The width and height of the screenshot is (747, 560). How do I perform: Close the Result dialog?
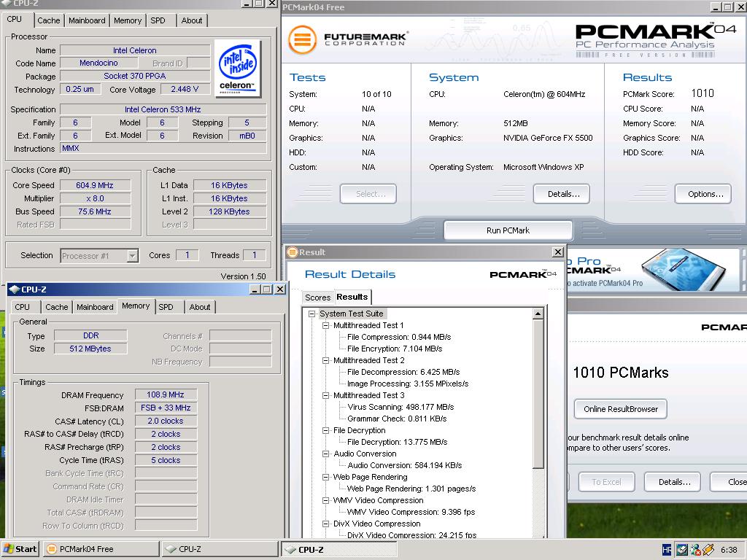[x=558, y=252]
